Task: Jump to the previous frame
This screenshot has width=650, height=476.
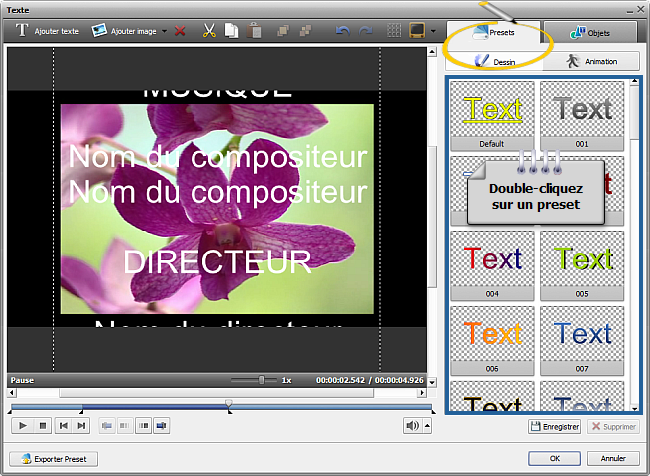Action: [63, 426]
